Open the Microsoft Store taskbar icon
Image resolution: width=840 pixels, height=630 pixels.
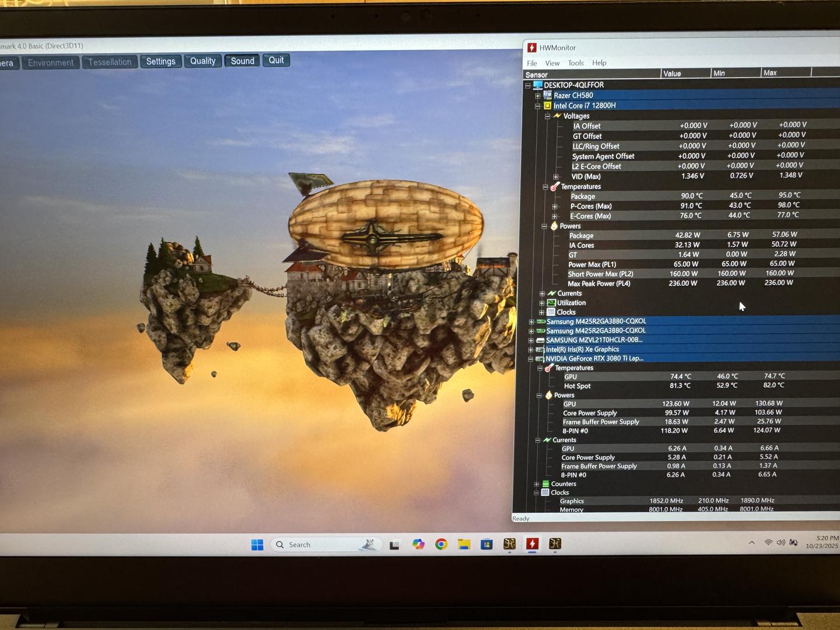coord(487,544)
